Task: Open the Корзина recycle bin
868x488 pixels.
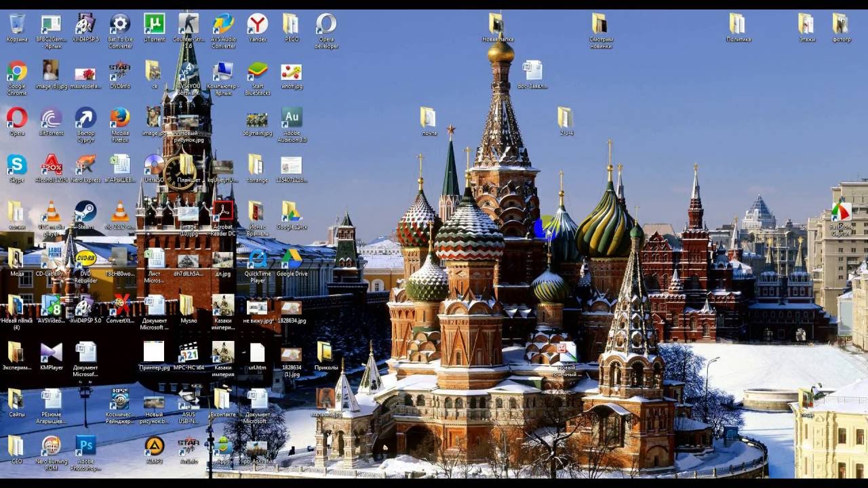Action: click(17, 24)
